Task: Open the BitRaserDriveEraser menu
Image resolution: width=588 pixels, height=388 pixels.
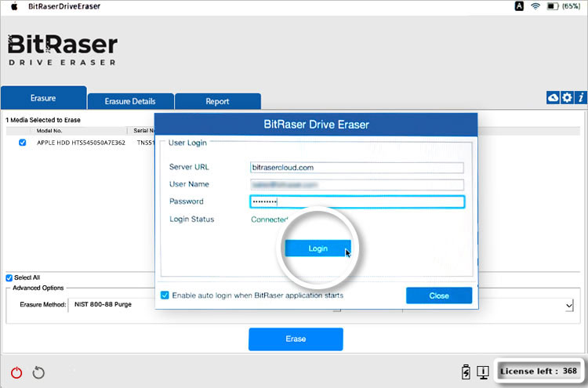Action: click(64, 6)
